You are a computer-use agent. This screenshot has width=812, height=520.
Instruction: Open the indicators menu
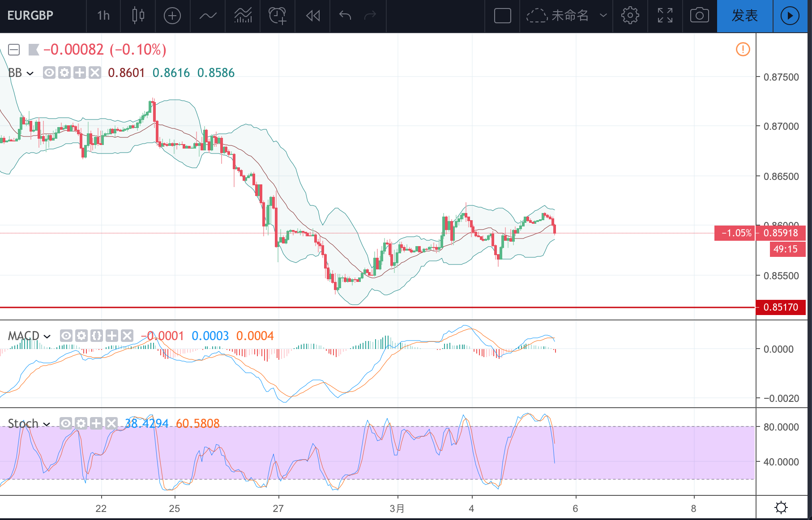(208, 16)
